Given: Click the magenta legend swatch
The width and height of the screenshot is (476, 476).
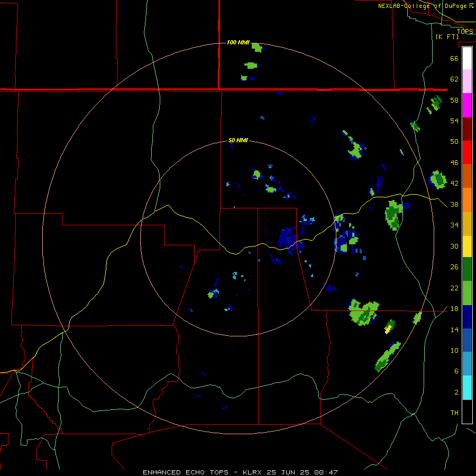Looking at the screenshot, I should pos(467,105).
